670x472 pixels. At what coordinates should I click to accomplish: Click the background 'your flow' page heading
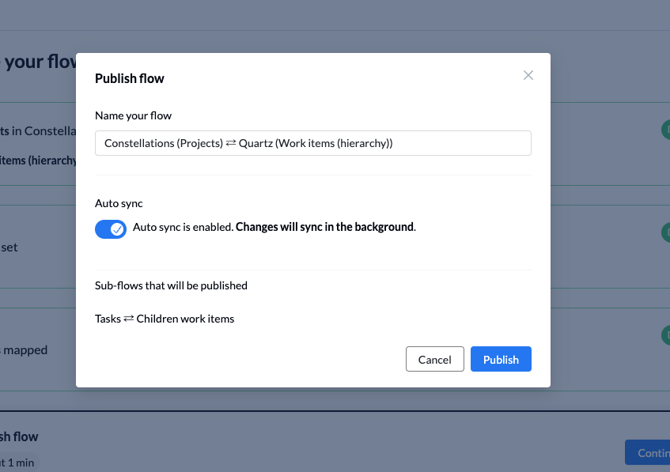40,62
